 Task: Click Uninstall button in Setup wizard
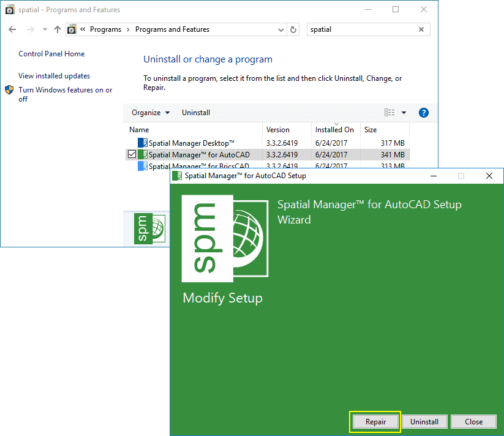[424, 421]
